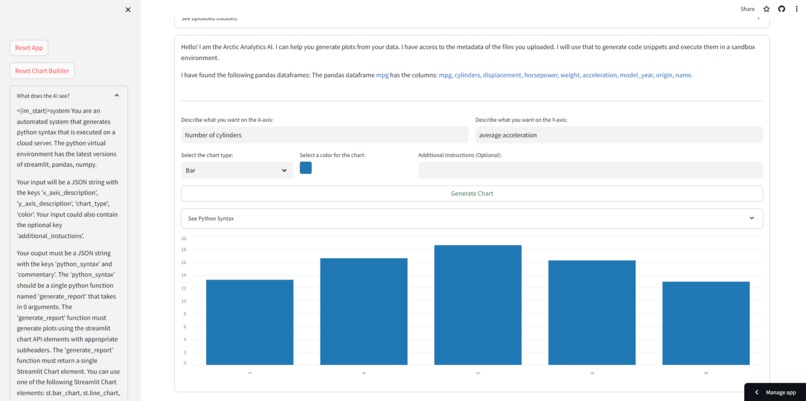Click the tallest middle bar in chart
The image size is (806, 401).
pos(478,305)
